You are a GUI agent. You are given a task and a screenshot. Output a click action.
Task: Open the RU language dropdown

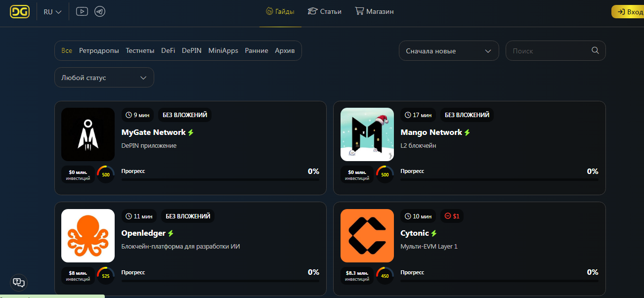pyautogui.click(x=52, y=12)
